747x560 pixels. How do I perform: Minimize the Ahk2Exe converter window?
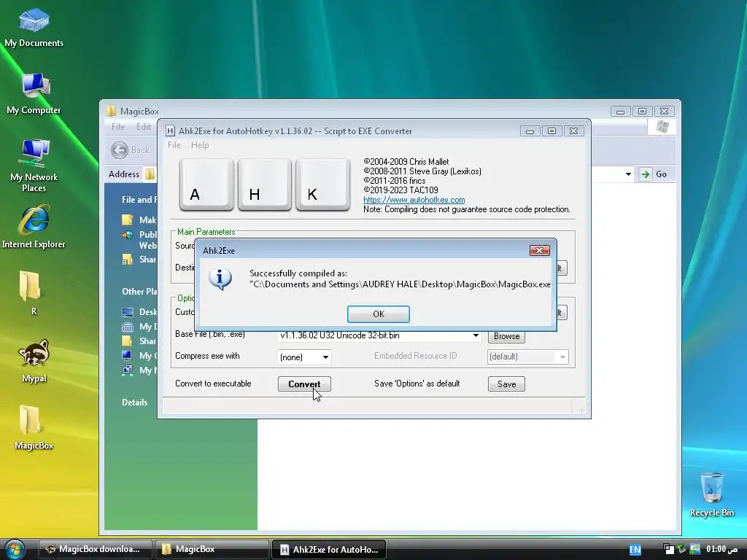coord(530,131)
